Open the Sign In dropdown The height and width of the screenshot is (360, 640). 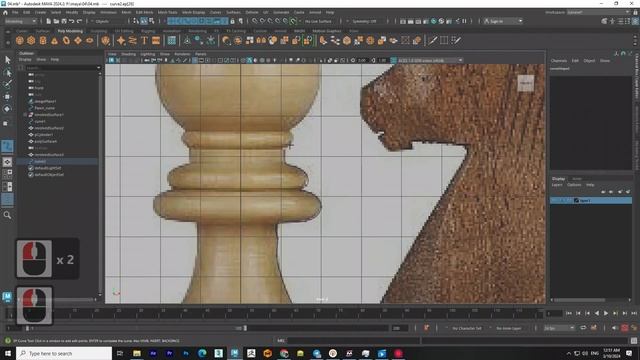(x=503, y=21)
